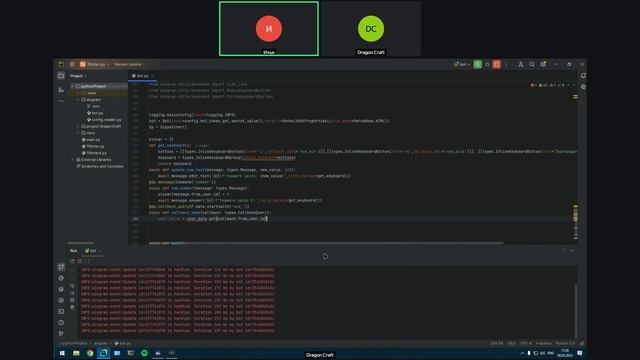Viewport: 640px width, 360px height.
Task: Expand the project DragonCraft folder
Action: pos(78,127)
